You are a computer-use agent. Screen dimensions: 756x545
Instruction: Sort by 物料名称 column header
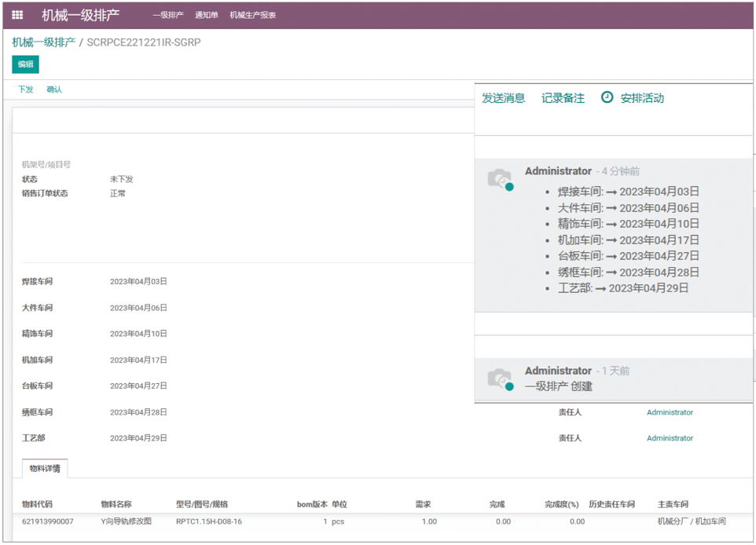[x=116, y=504]
